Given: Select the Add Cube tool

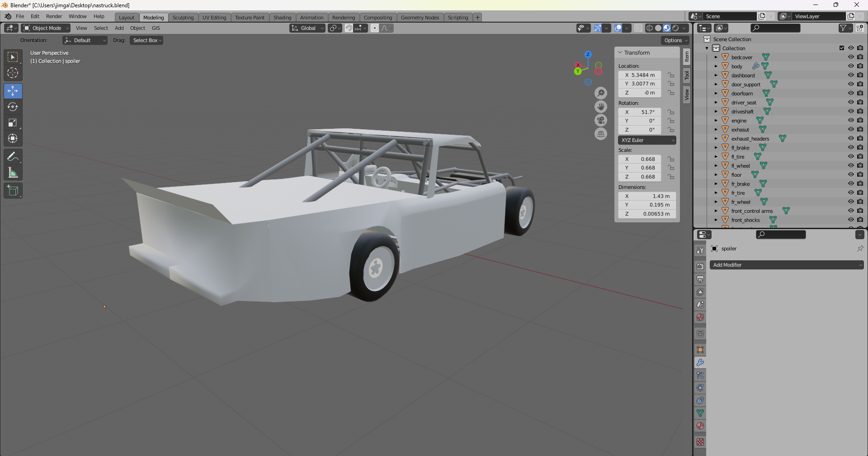Looking at the screenshot, I should [13, 191].
